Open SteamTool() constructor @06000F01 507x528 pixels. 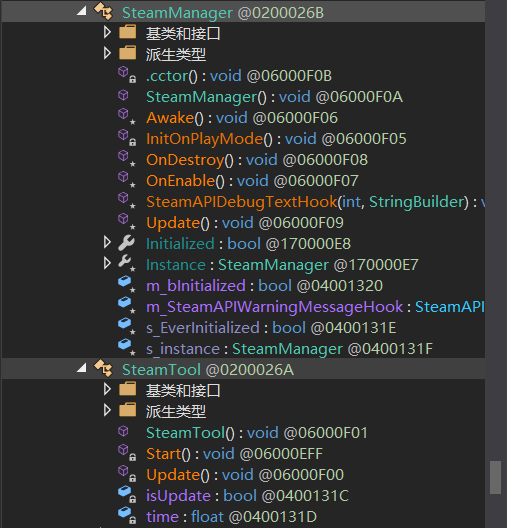(x=257, y=433)
